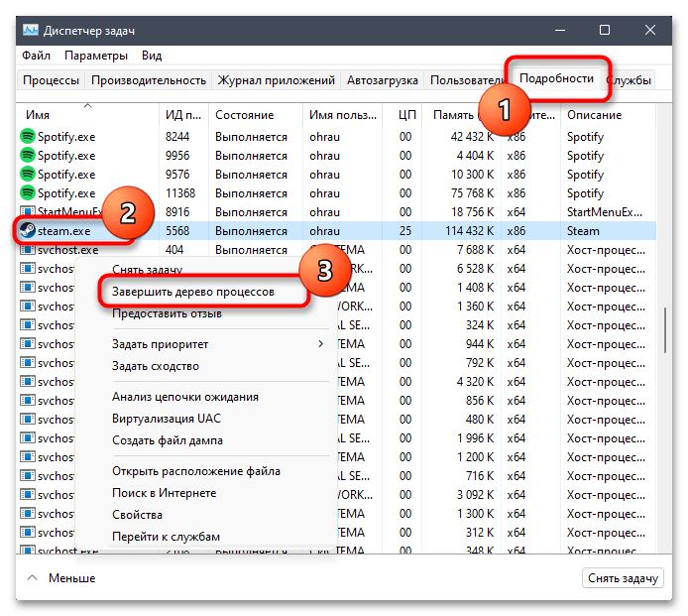Click memory value 114 432 K
The image size is (688, 616).
469,231
